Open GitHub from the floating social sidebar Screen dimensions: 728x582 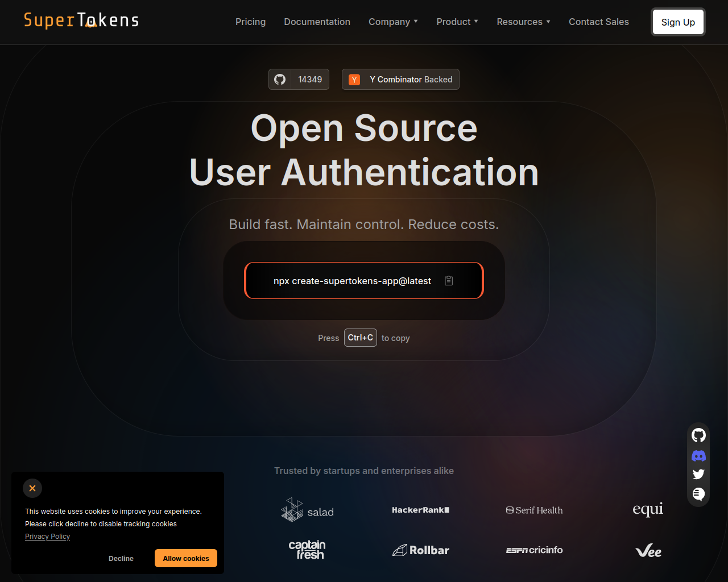point(698,435)
